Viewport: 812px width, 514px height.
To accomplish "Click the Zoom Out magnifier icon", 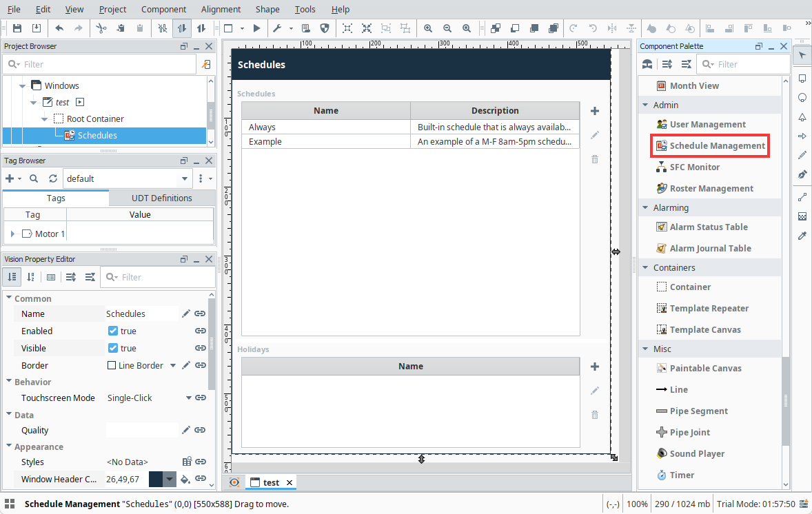I will pyautogui.click(x=447, y=28).
